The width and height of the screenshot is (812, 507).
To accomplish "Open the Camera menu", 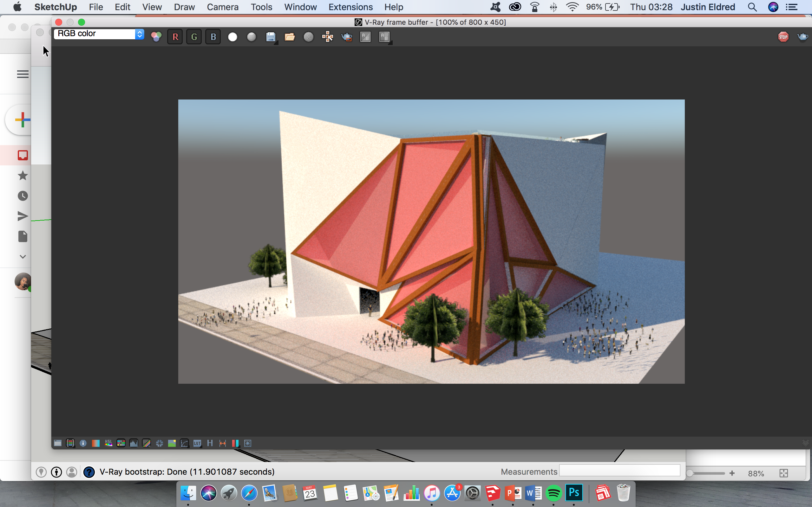I will click(x=222, y=7).
